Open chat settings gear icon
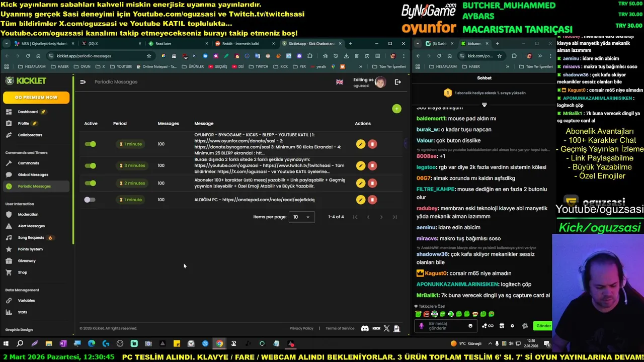Image resolution: width=644 pixels, height=362 pixels. point(512,326)
